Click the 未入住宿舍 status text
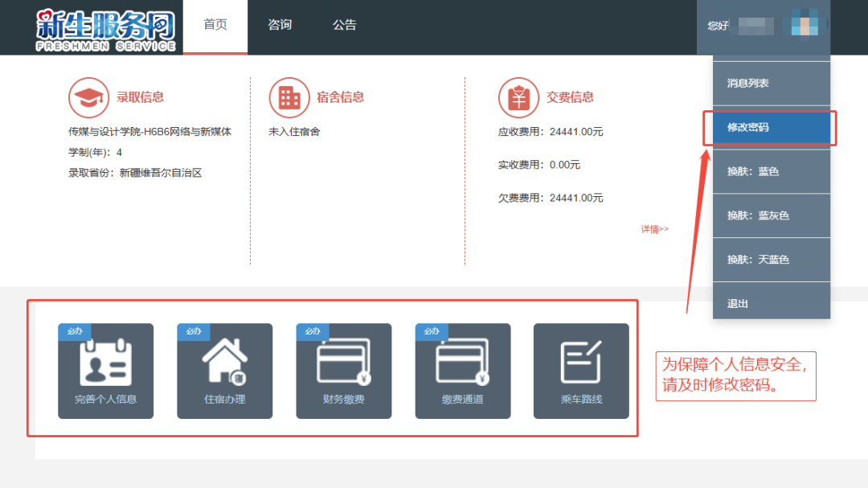Screen dimensions: 868x488 coord(294,132)
